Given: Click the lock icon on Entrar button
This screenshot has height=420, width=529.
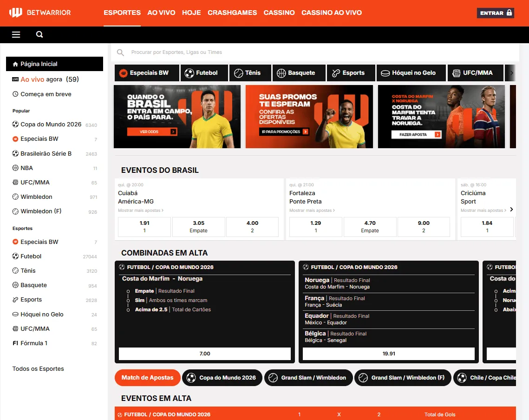Looking at the screenshot, I should tap(509, 13).
